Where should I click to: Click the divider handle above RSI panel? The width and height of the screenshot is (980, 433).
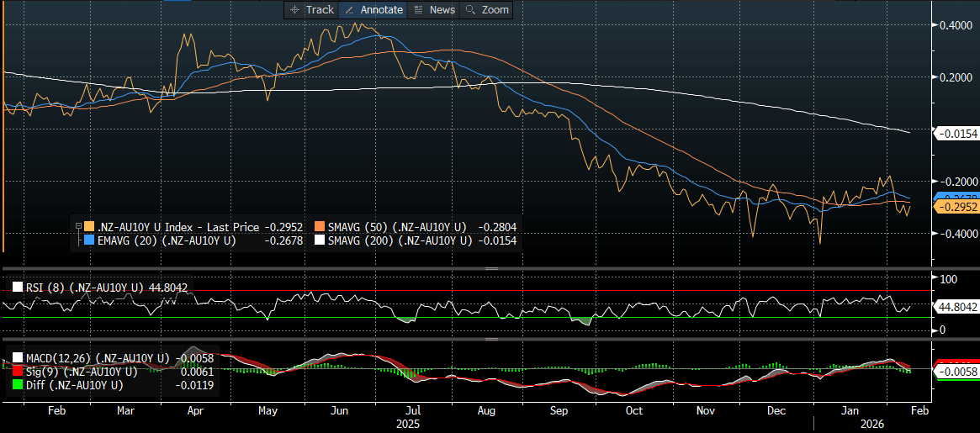pyautogui.click(x=491, y=269)
